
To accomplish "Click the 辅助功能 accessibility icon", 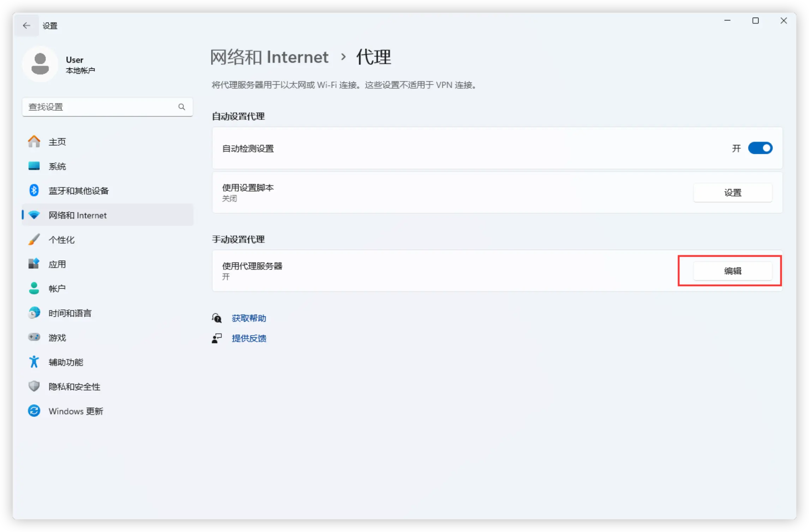I will tap(34, 362).
